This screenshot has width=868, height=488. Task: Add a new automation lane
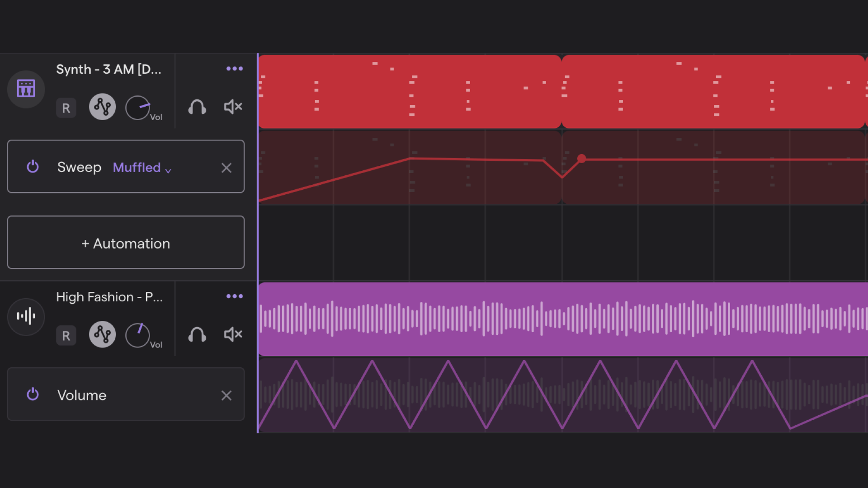[x=126, y=243]
